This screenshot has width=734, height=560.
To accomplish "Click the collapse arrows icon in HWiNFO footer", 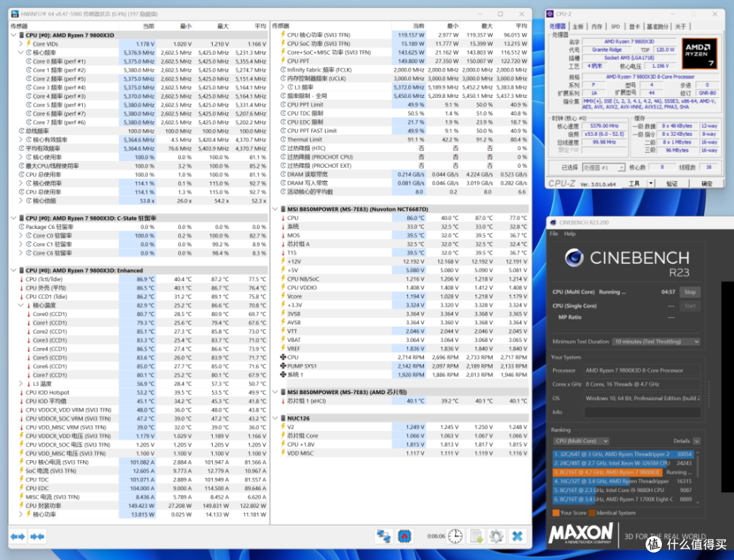I will click(37, 536).
